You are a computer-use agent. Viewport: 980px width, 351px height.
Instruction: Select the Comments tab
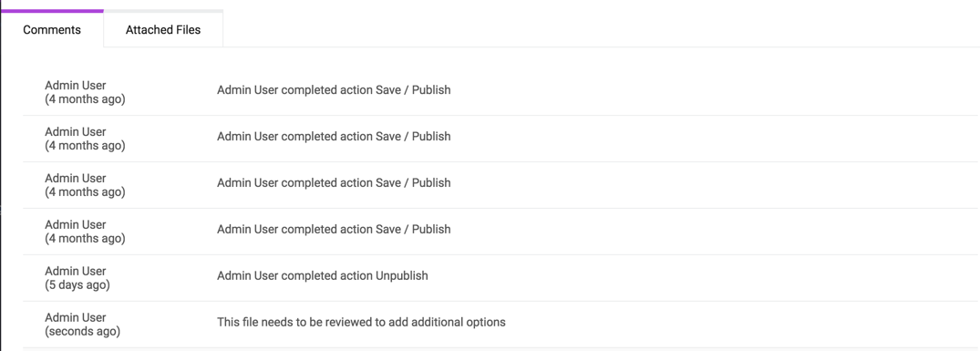(x=52, y=29)
